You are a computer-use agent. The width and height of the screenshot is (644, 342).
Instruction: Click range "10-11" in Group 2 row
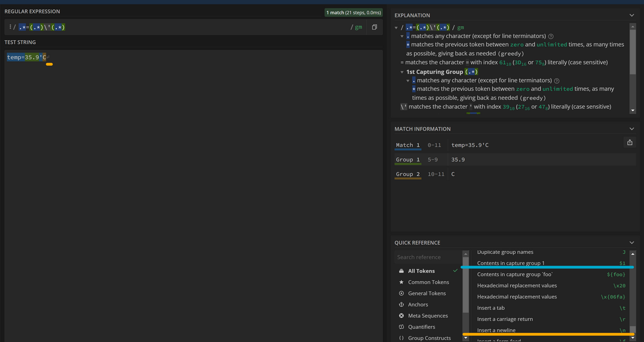(x=436, y=174)
